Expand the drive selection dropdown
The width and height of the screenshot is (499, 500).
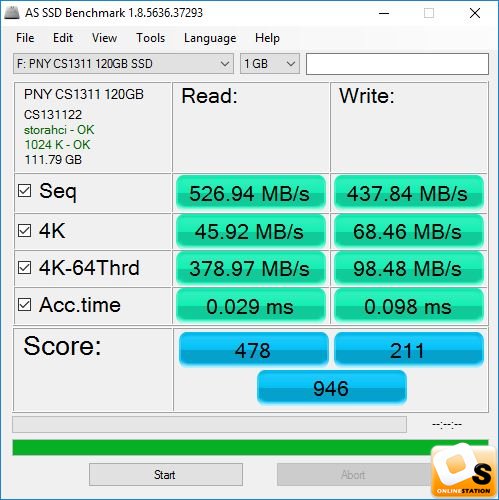(x=123, y=64)
